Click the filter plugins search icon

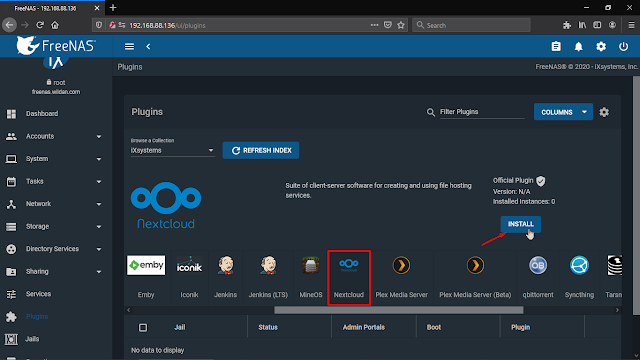431,112
